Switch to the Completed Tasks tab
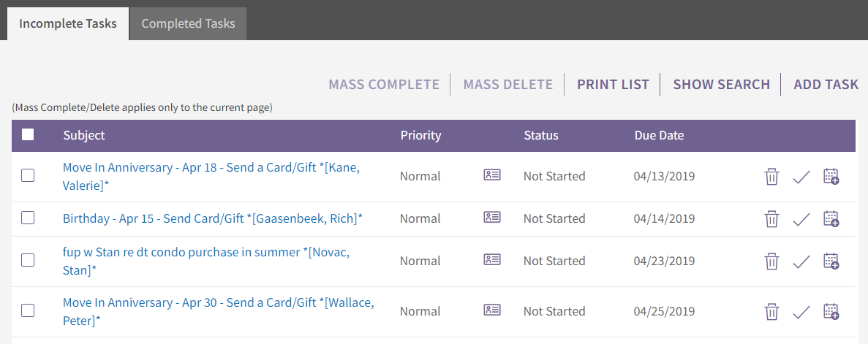 click(x=188, y=24)
